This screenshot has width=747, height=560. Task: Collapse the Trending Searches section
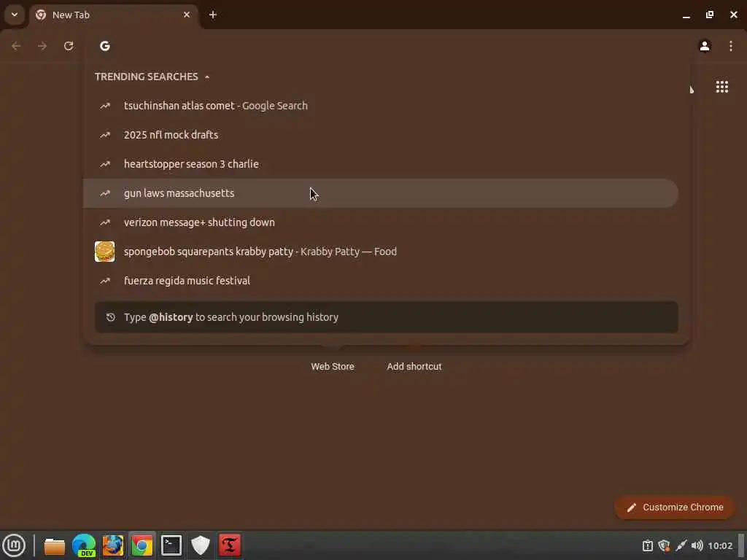207,77
